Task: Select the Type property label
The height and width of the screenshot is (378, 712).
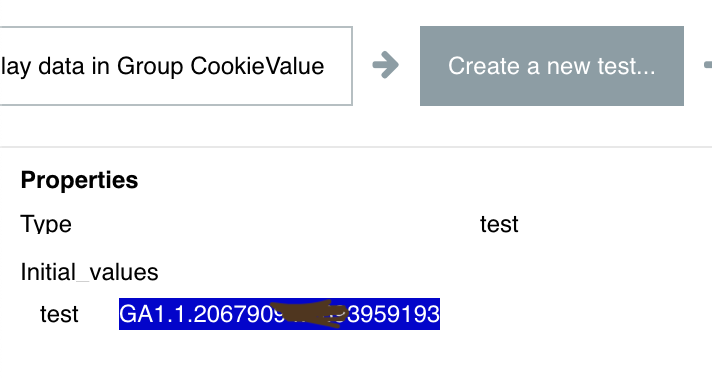Action: click(x=46, y=224)
